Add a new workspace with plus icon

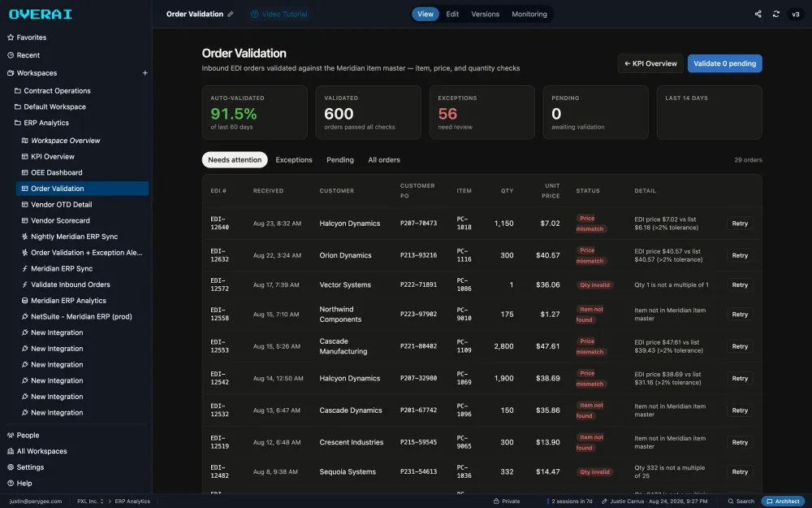(x=145, y=73)
